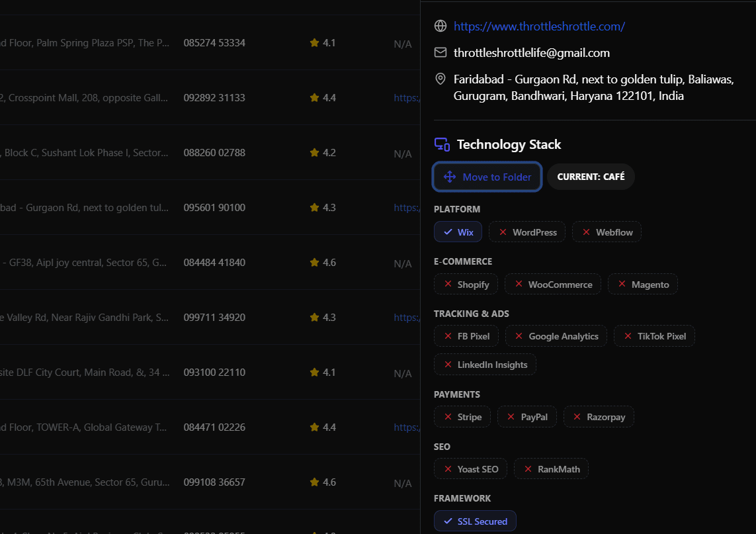Click the Technology Stack devices icon
Screen dimensions: 756x534
click(442, 144)
